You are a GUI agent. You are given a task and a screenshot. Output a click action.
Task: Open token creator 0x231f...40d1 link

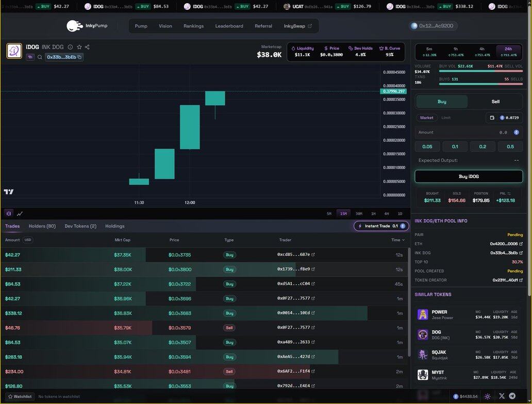pyautogui.click(x=521, y=280)
